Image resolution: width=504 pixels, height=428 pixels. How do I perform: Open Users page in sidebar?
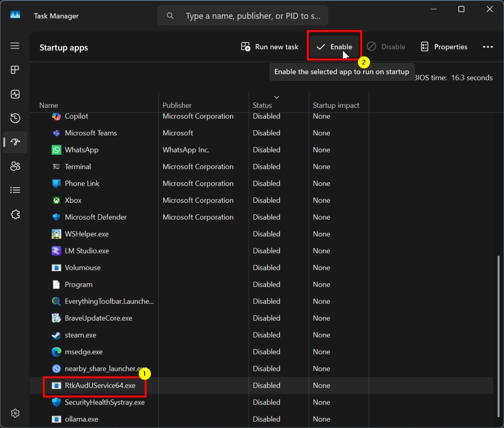[15, 166]
